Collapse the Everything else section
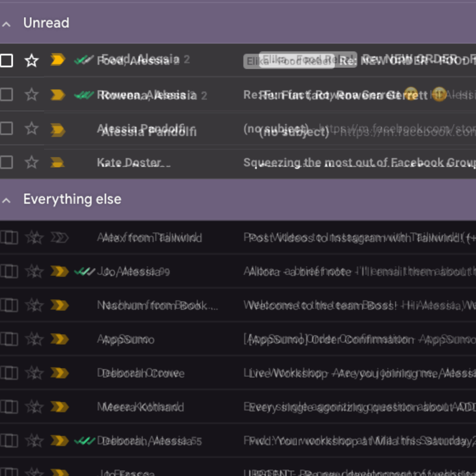The height and width of the screenshot is (476, 476). pyautogui.click(x=7, y=201)
